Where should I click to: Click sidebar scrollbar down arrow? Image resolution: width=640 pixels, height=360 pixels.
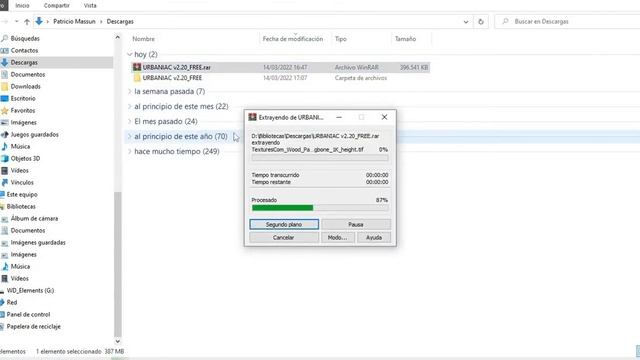tap(118, 341)
